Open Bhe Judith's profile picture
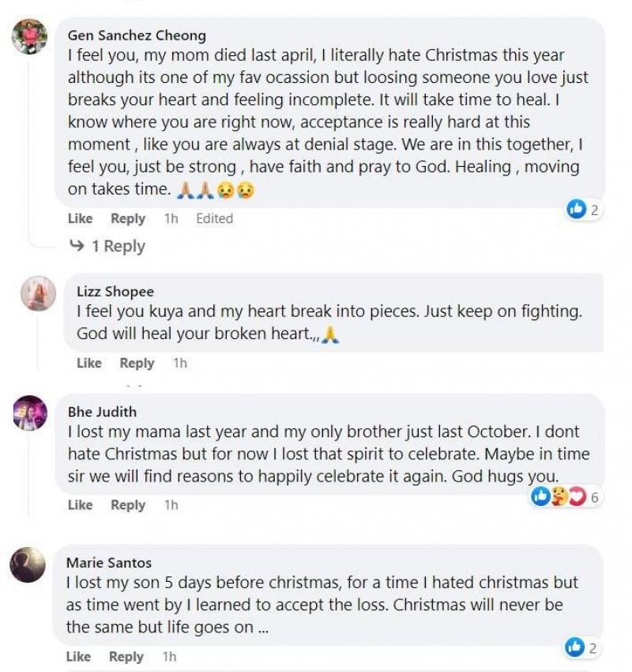 (x=29, y=413)
